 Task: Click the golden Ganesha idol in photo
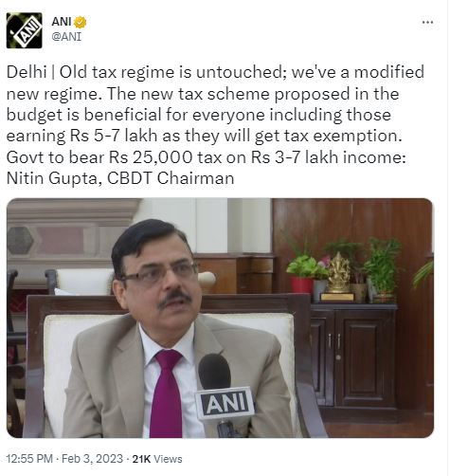click(338, 276)
